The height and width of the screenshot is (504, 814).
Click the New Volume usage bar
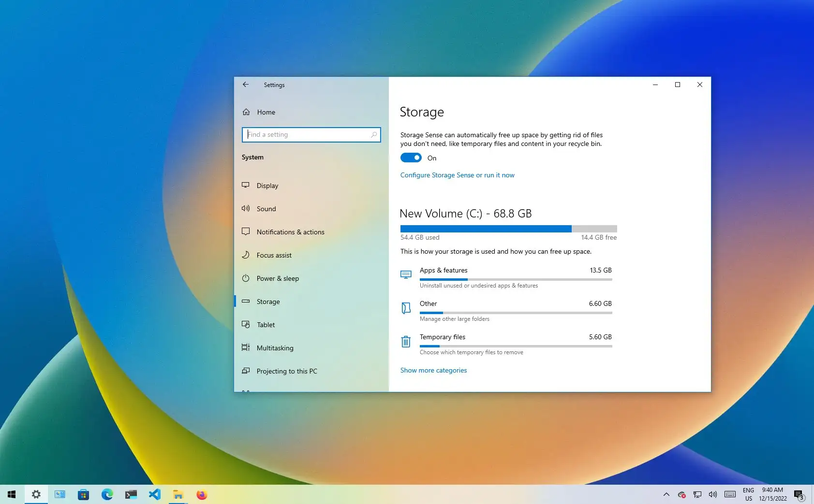click(508, 228)
